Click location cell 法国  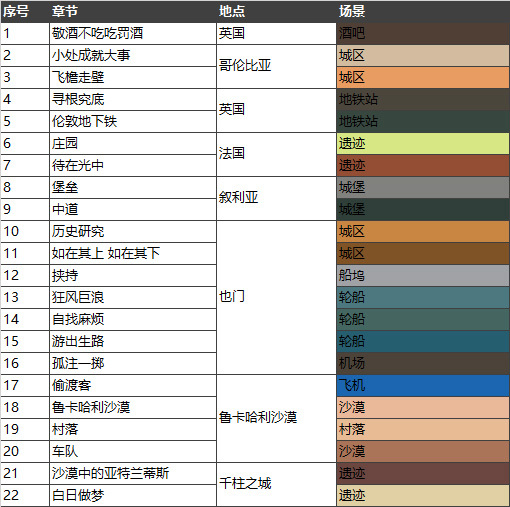pos(276,154)
